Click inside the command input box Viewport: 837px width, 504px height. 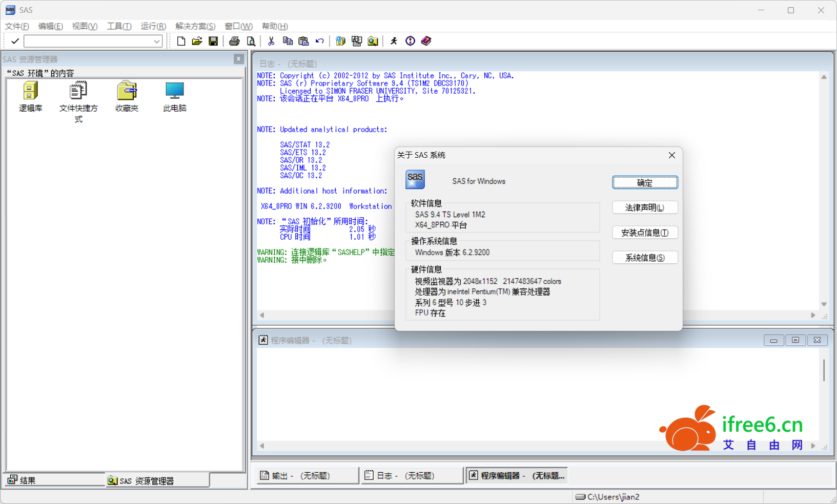[x=87, y=41]
